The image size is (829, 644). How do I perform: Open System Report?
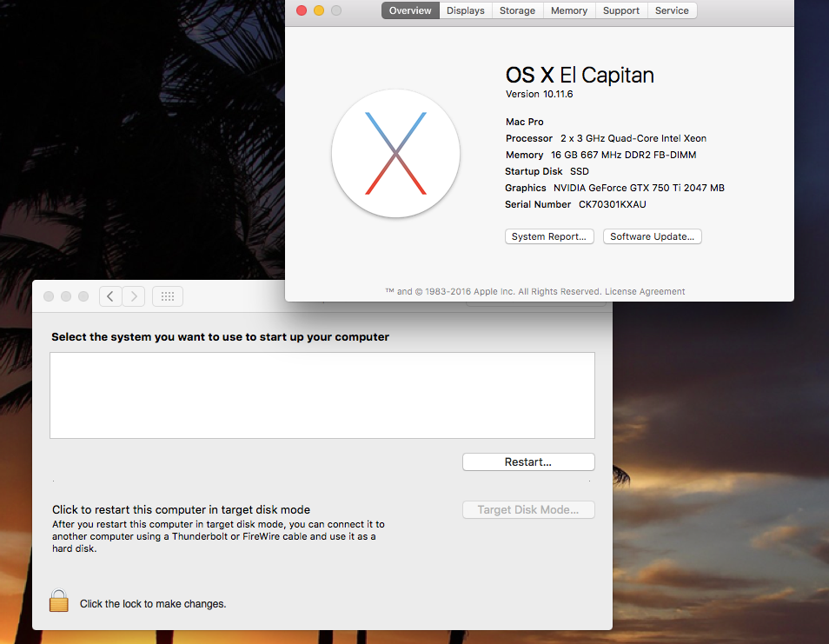(549, 236)
